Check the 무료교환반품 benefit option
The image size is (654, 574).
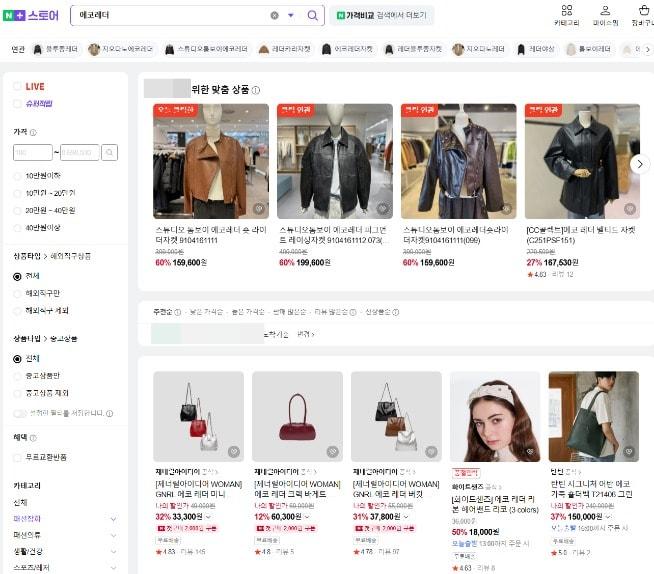click(x=17, y=457)
